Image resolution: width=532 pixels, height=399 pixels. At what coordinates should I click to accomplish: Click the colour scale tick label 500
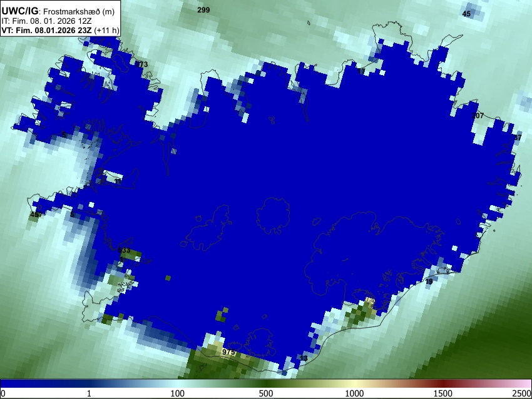coord(266,393)
